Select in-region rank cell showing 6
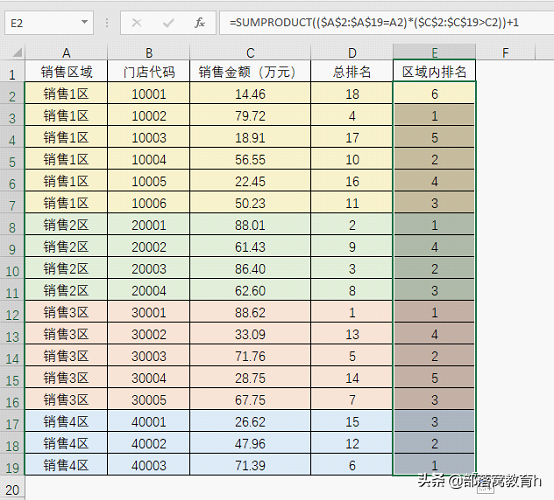The image size is (554, 500). point(435,94)
